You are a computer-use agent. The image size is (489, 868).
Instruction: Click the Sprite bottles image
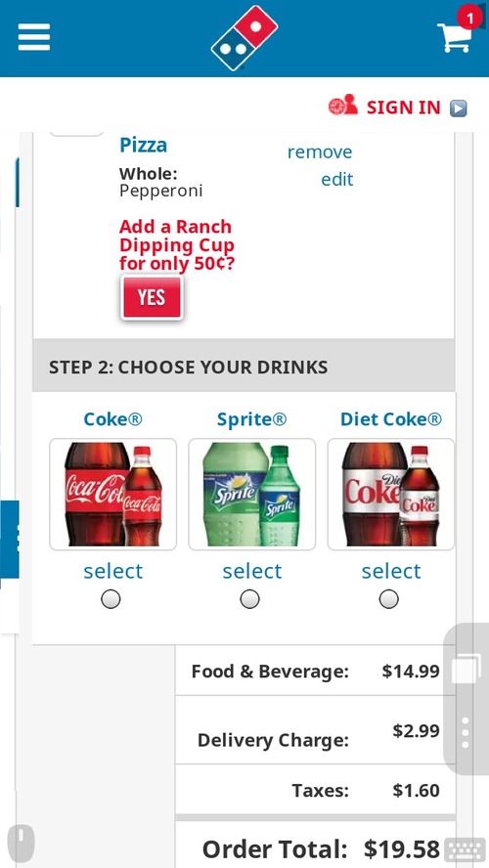point(252,495)
